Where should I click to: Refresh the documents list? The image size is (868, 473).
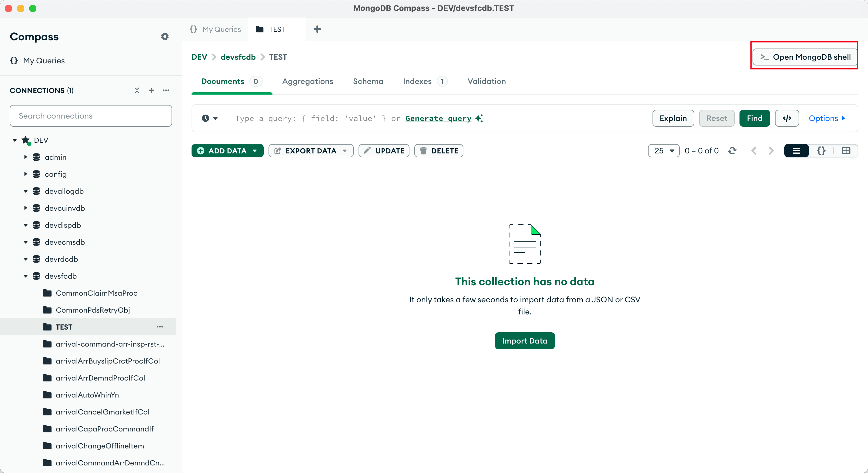tap(732, 151)
